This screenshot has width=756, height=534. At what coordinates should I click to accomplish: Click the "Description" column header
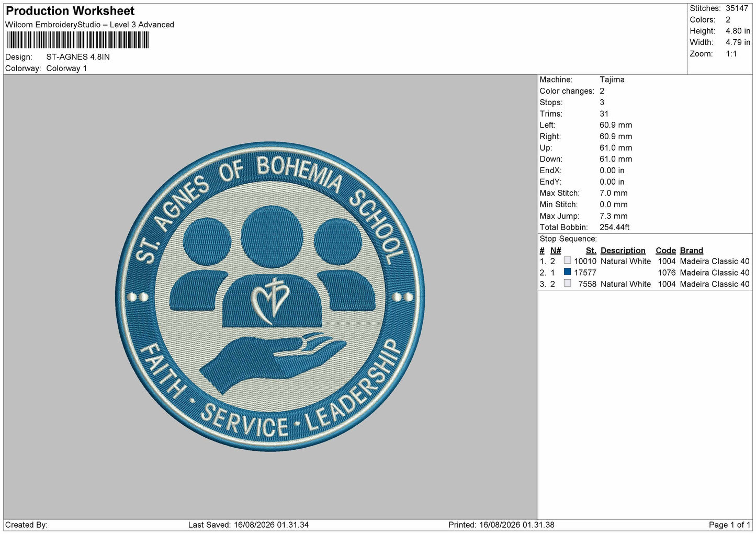point(623,251)
